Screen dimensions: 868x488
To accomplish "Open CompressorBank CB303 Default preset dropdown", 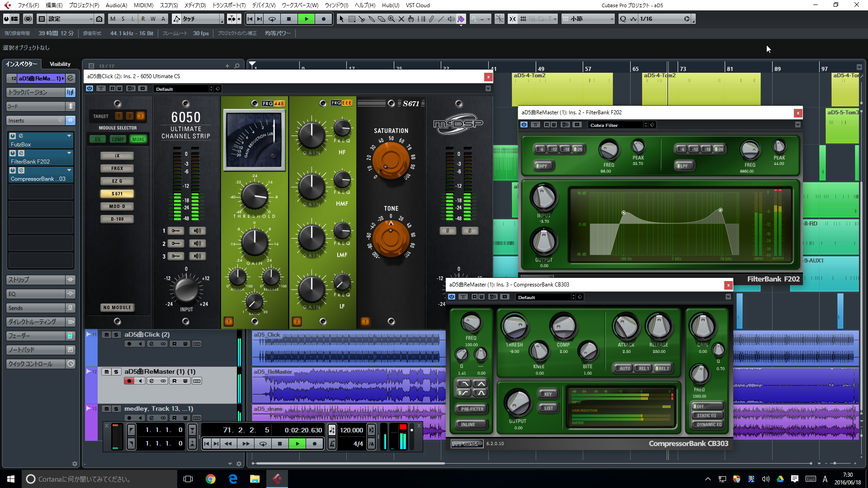I will [x=546, y=297].
